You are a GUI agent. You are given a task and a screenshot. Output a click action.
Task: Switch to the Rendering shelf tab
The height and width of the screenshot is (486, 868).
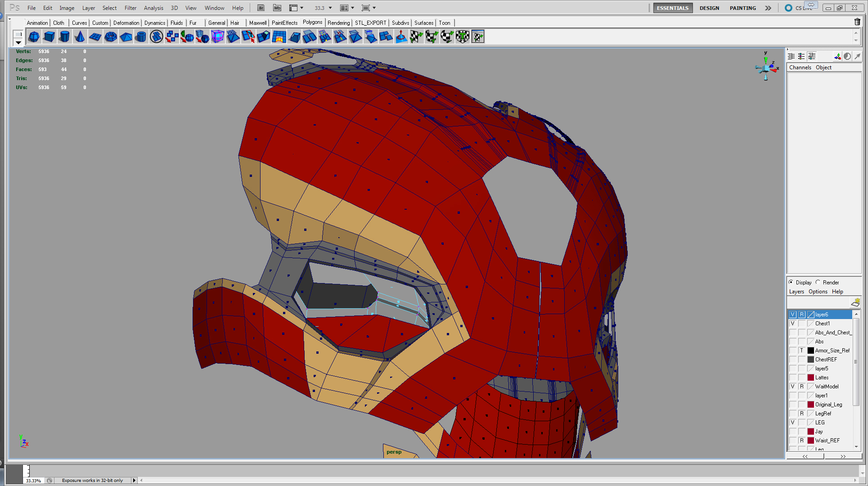click(338, 22)
